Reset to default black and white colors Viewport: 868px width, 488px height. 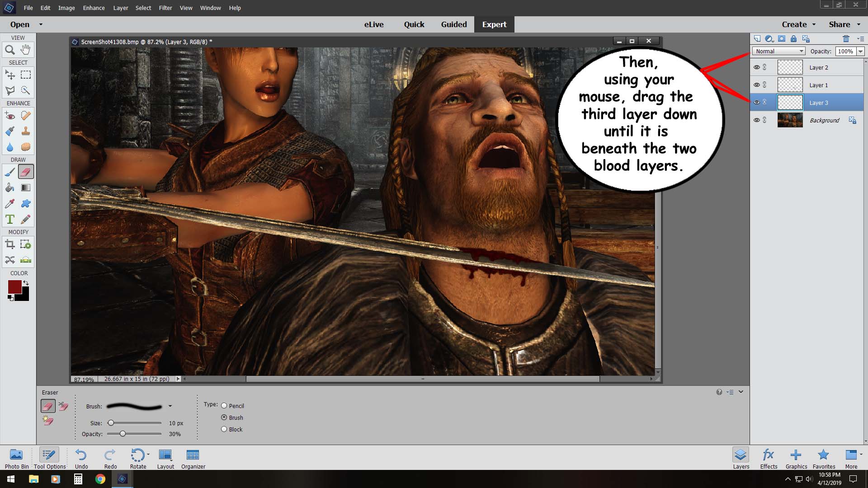[x=10, y=298]
